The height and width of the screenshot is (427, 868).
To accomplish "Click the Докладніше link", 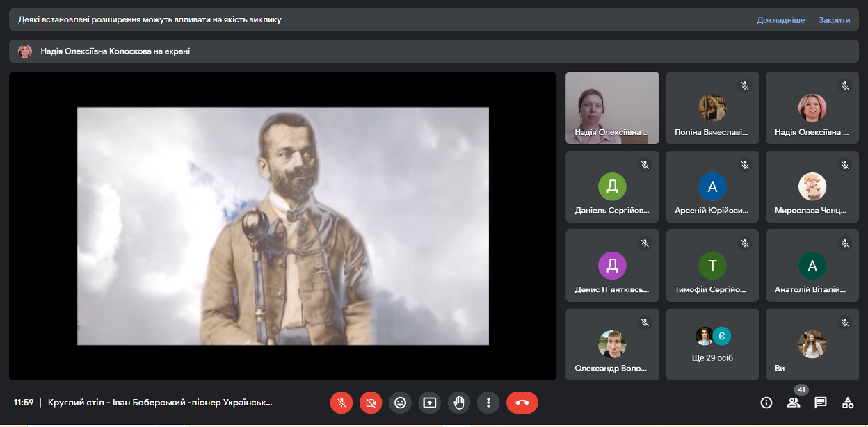I will (x=780, y=20).
